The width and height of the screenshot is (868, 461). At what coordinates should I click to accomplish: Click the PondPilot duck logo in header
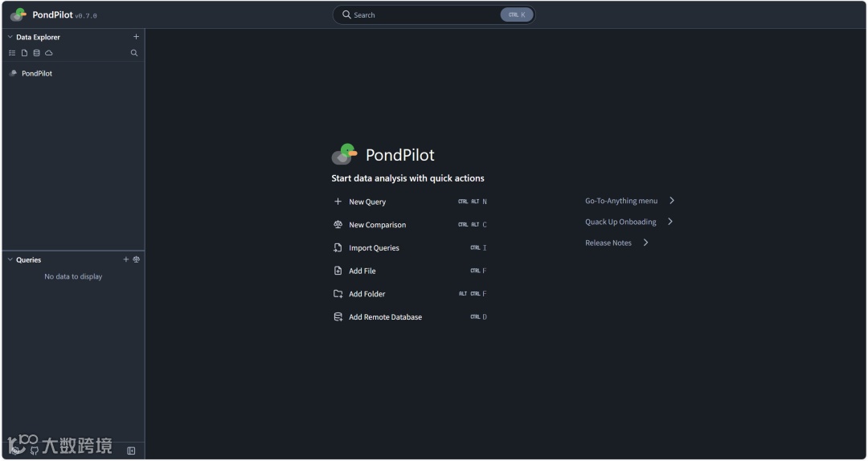tap(18, 15)
